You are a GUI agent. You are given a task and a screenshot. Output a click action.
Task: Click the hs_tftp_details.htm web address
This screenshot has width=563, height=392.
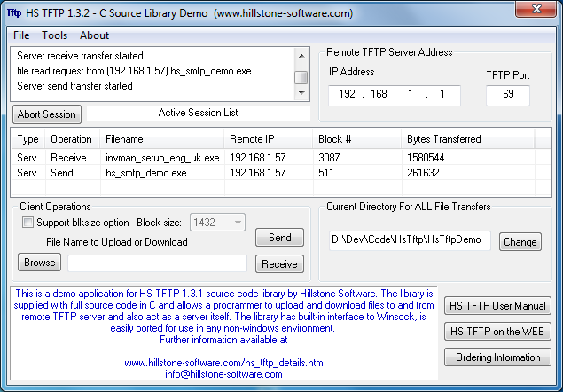click(223, 363)
